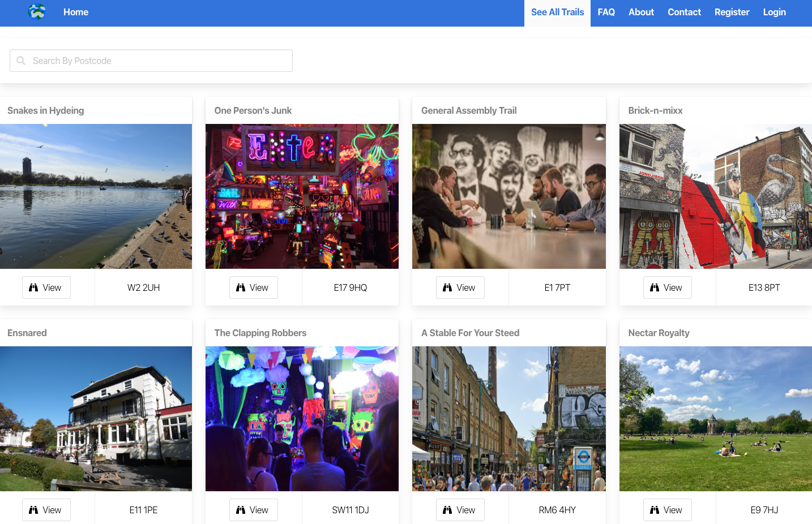Click the postcode E17 9HQ
Viewport: 812px width, 524px height.
[351, 287]
